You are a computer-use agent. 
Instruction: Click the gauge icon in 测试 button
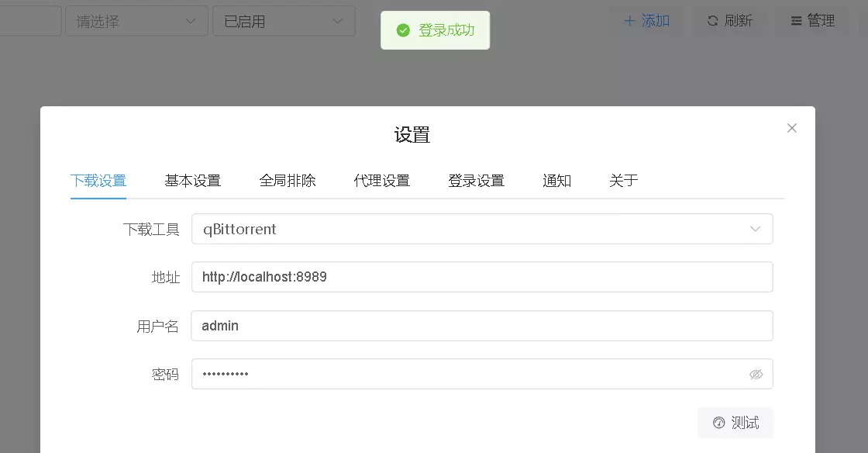pyautogui.click(x=718, y=423)
